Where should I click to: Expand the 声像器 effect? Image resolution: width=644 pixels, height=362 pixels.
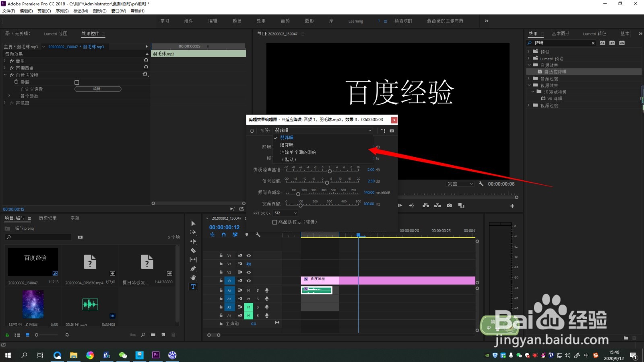click(5, 103)
